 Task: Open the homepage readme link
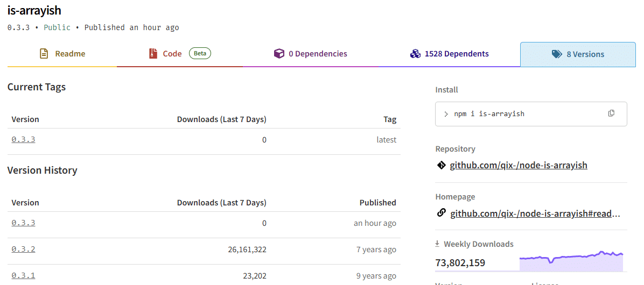(x=535, y=213)
